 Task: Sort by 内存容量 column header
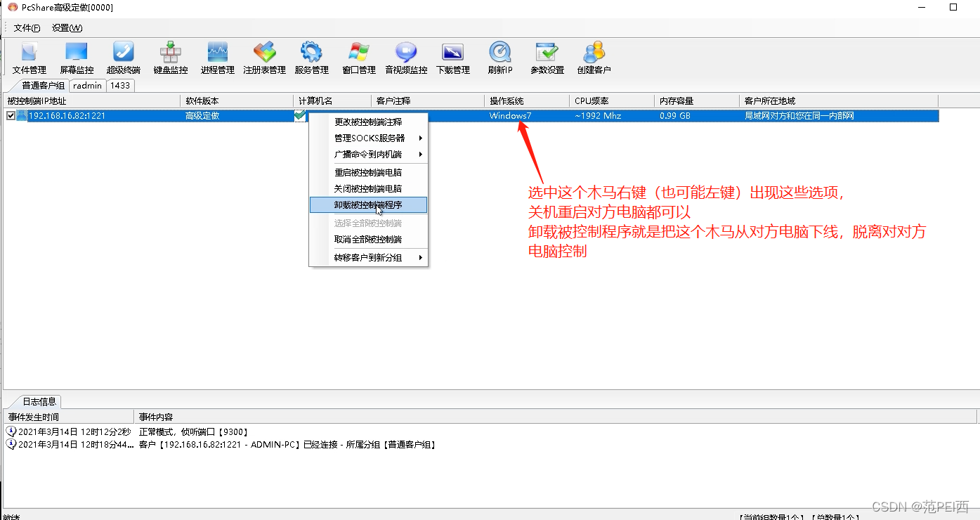coord(697,101)
